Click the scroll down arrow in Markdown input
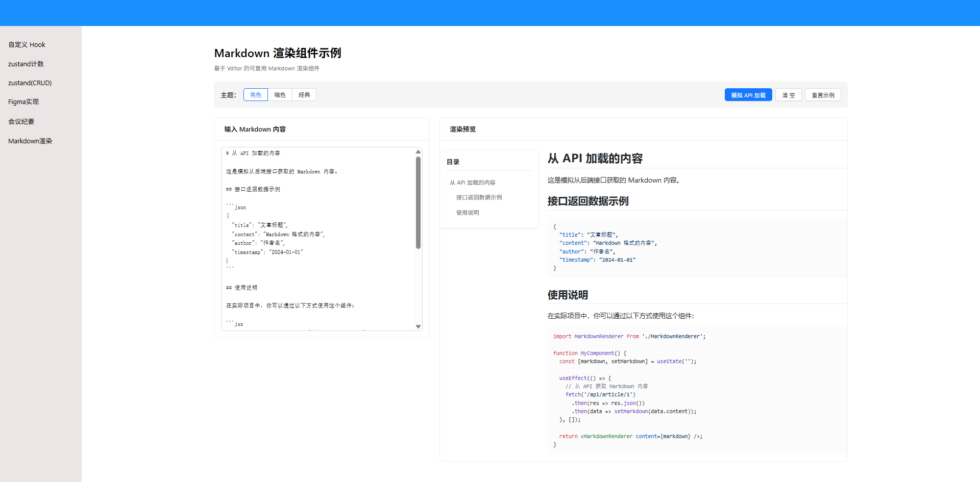Viewport: 980px width, 482px height. click(x=418, y=326)
